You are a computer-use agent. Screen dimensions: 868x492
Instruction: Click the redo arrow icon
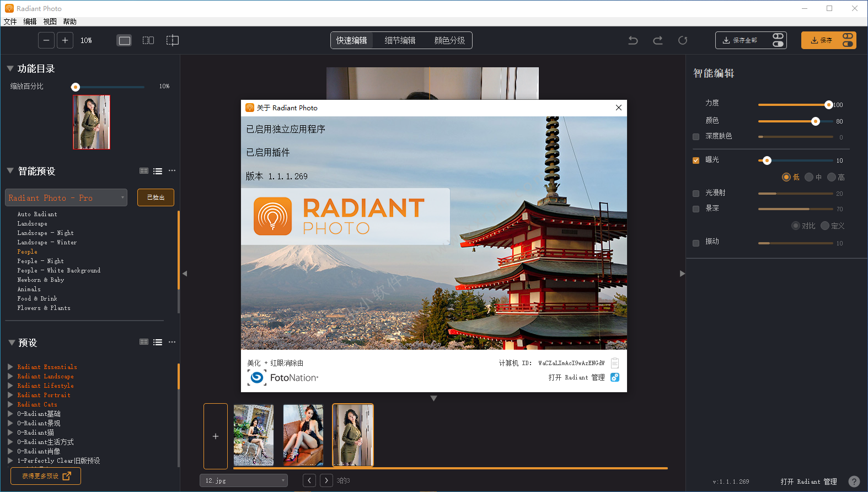click(x=658, y=40)
